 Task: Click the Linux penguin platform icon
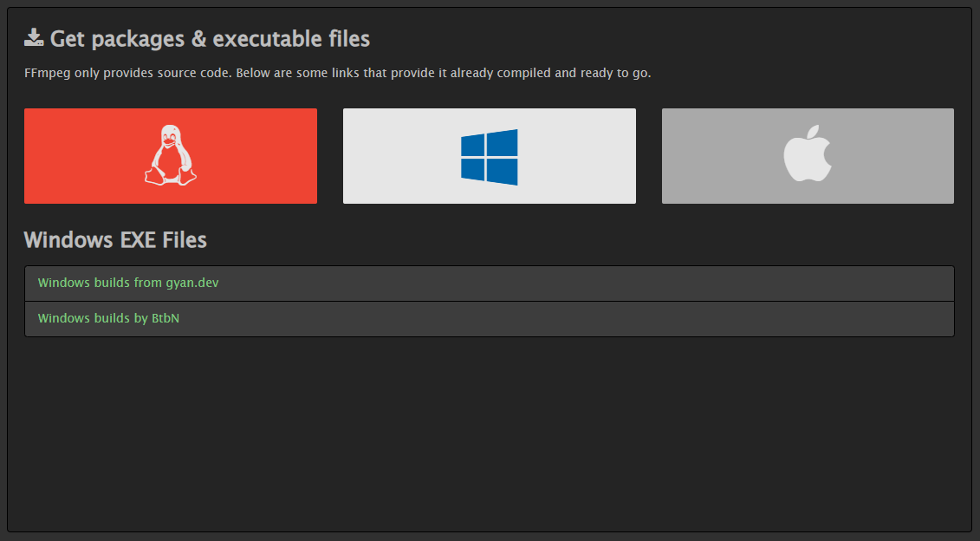point(170,156)
